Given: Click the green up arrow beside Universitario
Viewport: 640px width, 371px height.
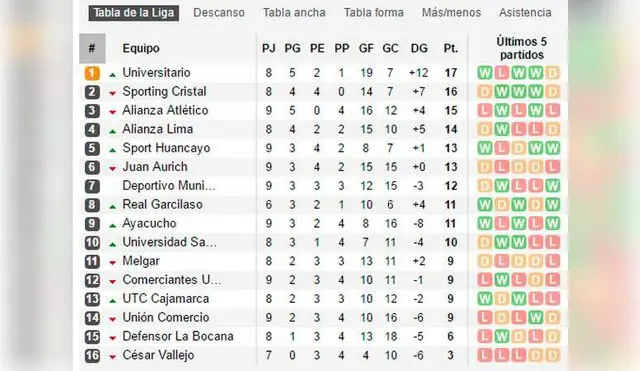Looking at the screenshot, I should point(113,75).
